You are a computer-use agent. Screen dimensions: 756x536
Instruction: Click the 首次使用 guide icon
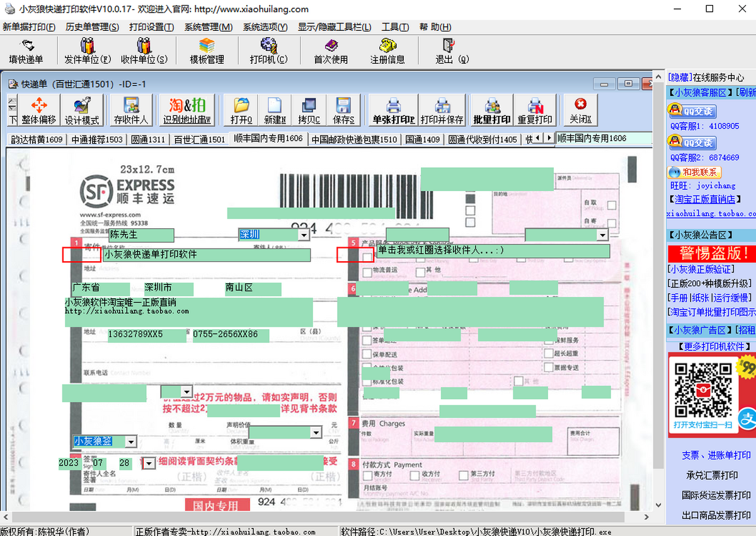coord(331,52)
